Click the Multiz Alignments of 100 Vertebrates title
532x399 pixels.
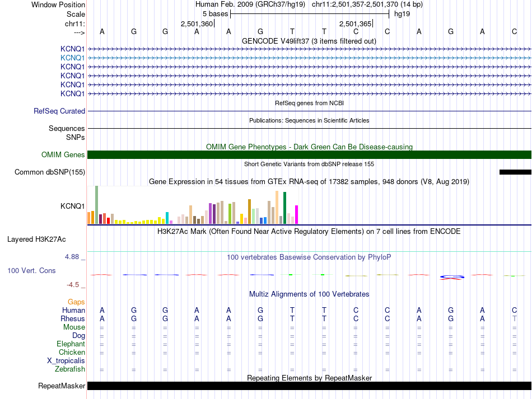tap(309, 294)
